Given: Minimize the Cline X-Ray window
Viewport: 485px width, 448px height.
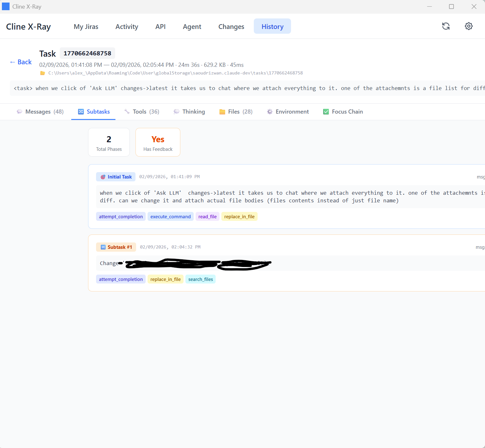Looking at the screenshot, I should click(429, 7).
